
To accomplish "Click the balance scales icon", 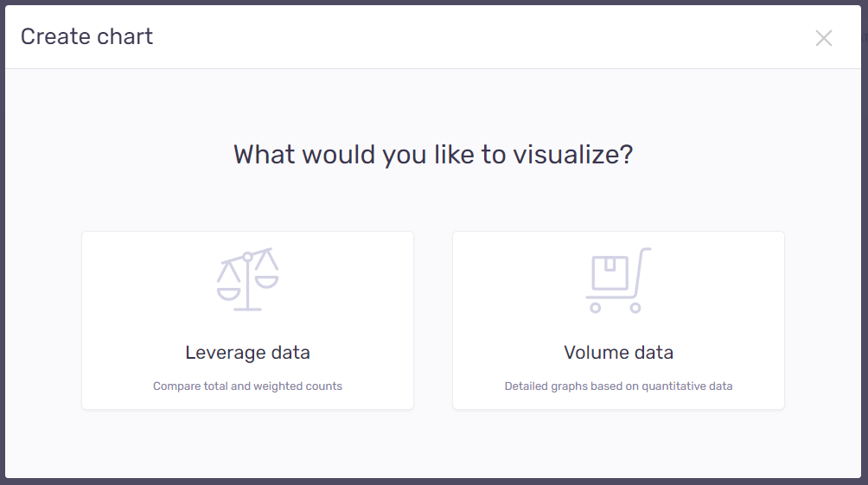I will [247, 278].
